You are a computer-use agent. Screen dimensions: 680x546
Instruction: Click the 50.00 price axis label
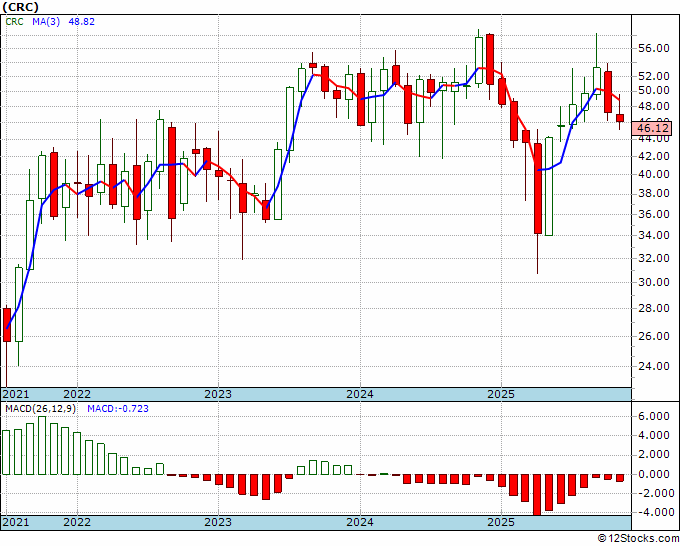tap(654, 91)
